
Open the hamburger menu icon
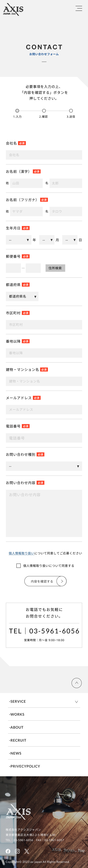tap(79, 8)
